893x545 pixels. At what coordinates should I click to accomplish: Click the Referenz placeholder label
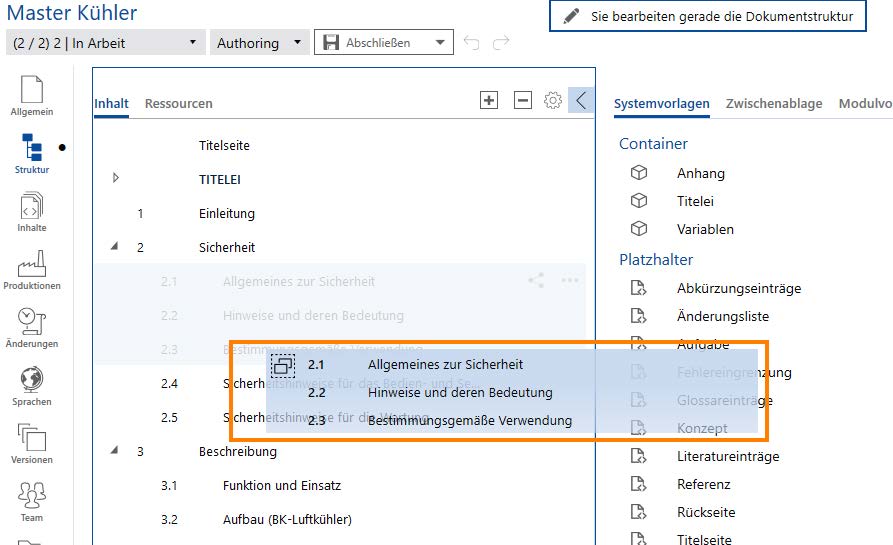[x=703, y=484]
